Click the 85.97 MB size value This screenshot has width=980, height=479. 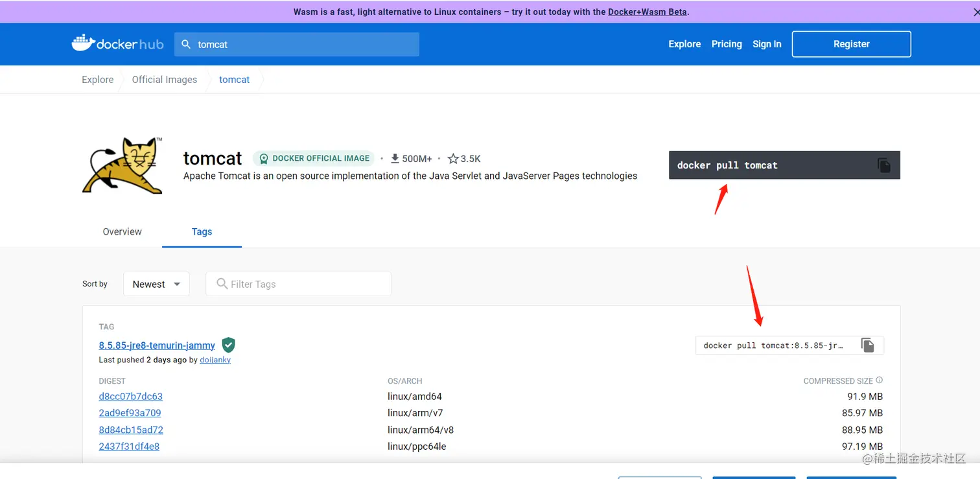point(862,413)
